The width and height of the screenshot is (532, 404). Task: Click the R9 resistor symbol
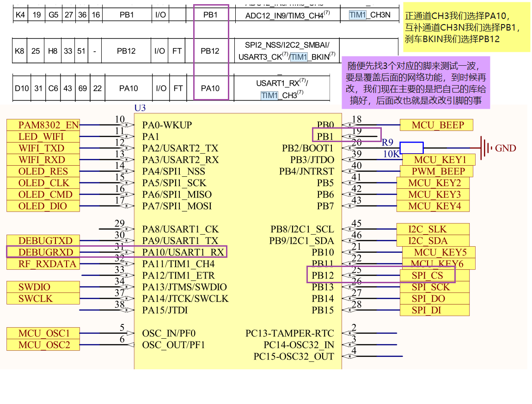pos(411,148)
